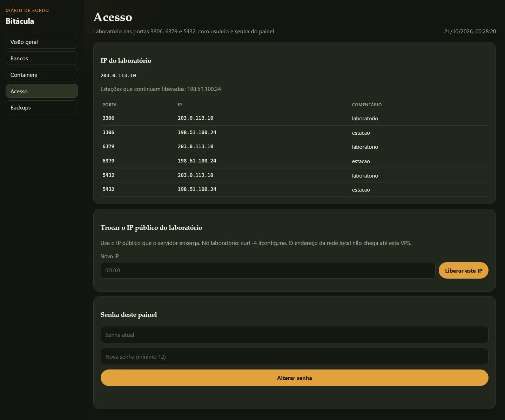Click the Liberar este IP button
Viewport: 505px width, 420px height.
click(464, 271)
